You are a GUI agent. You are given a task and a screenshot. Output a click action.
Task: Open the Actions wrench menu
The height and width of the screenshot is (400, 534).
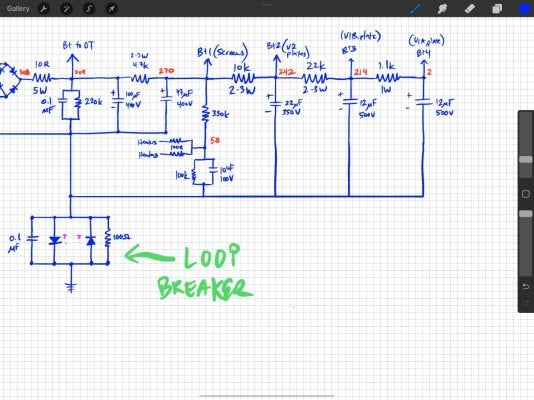(x=44, y=9)
